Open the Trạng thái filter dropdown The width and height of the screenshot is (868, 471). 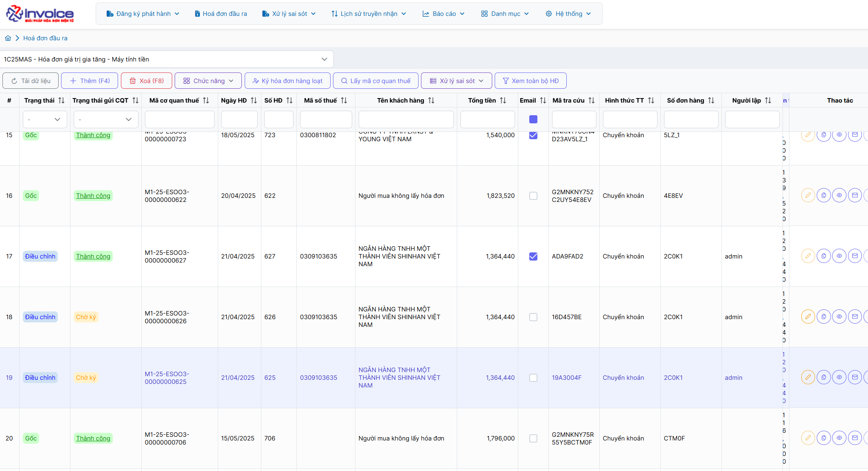pos(45,120)
